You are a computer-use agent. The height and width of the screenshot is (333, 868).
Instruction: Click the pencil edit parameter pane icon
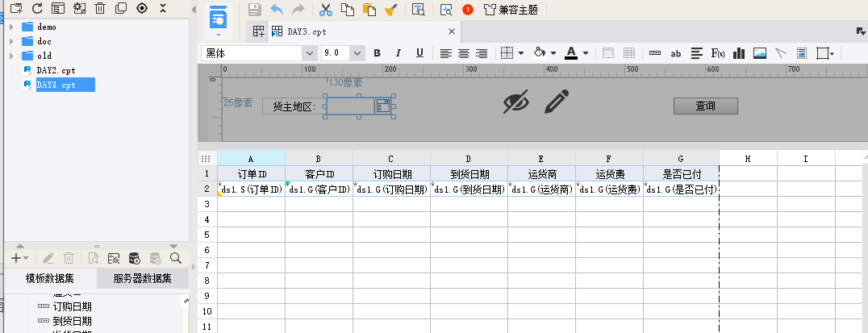557,102
